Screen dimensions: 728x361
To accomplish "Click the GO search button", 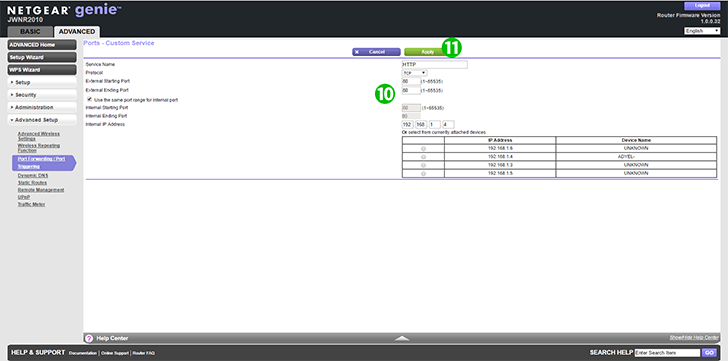I will [x=708, y=353].
